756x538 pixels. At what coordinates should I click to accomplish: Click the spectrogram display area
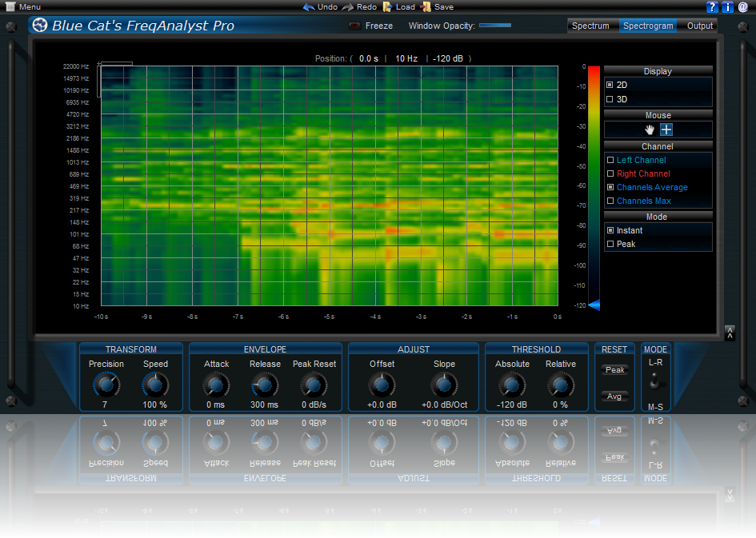(330, 186)
